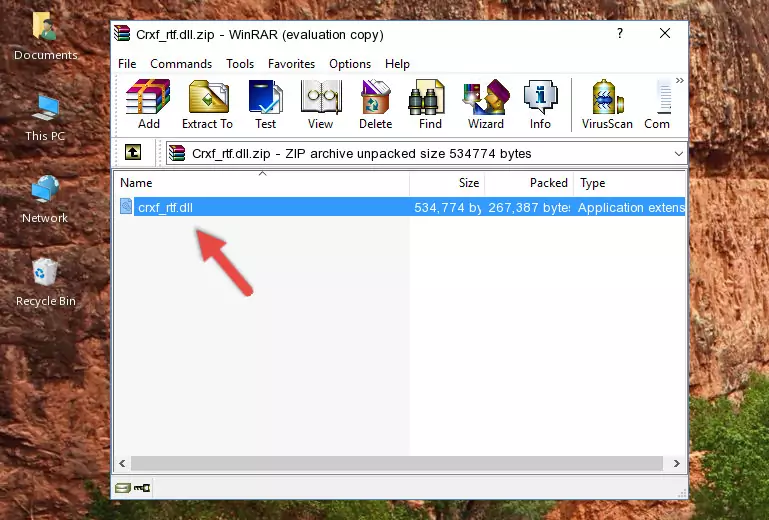Click the WinRAR title bar app icon
The image size is (769, 520).
click(123, 34)
